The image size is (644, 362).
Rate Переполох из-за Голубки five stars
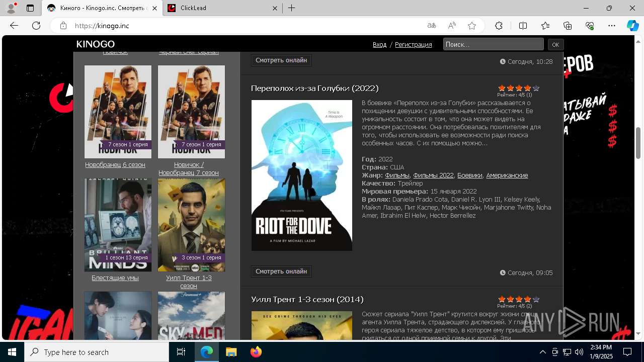pyautogui.click(x=536, y=88)
